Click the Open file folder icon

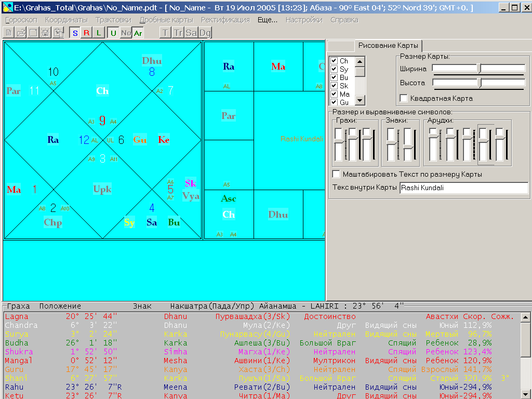coord(21,33)
